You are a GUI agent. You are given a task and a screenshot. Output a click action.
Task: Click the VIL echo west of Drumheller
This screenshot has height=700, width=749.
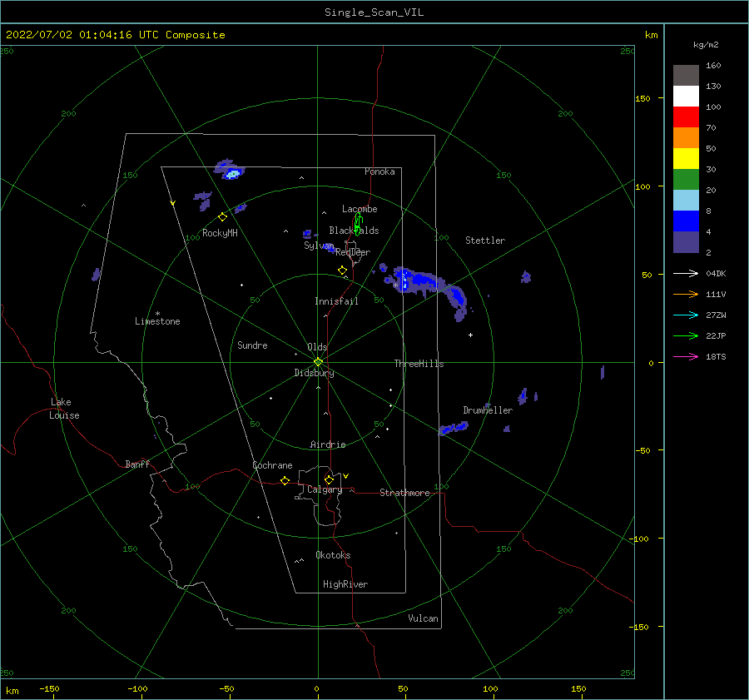click(x=453, y=428)
